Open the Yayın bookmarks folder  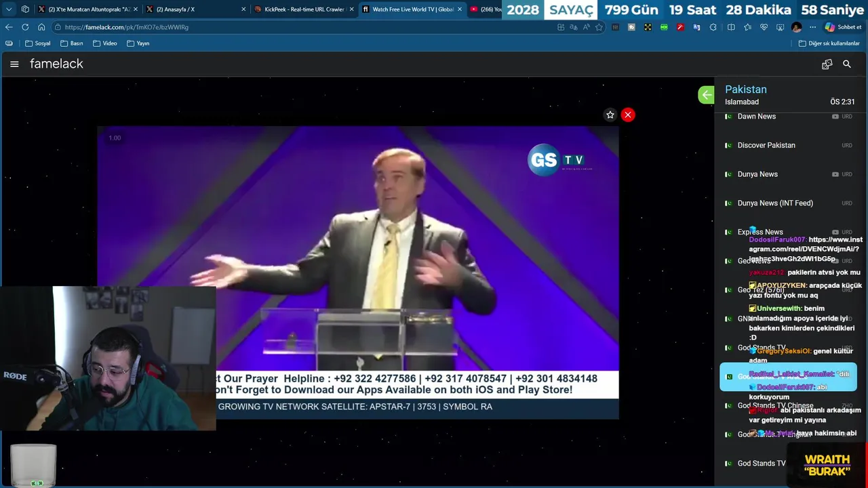coord(138,43)
